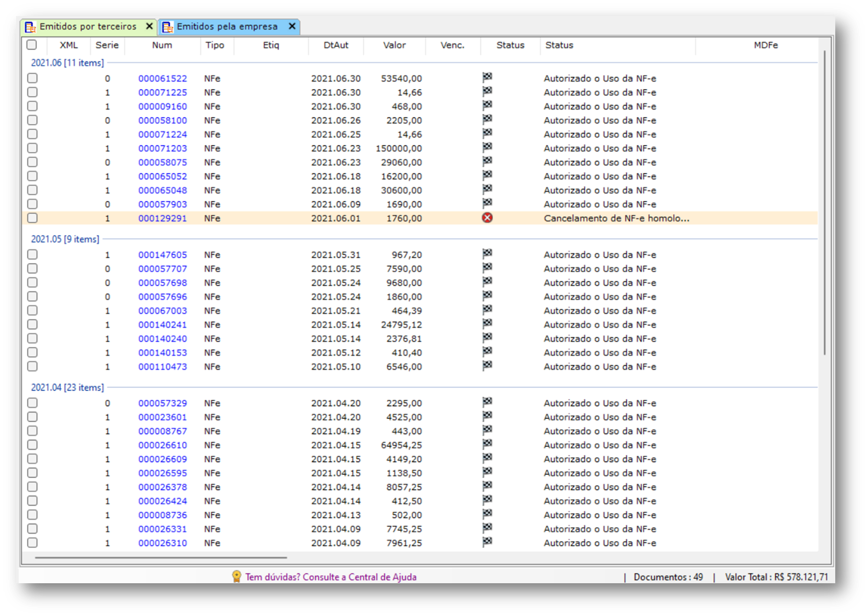This screenshot has height=616, width=868.
Task: Click the status flag icon for 000009160
Action: pos(487,106)
